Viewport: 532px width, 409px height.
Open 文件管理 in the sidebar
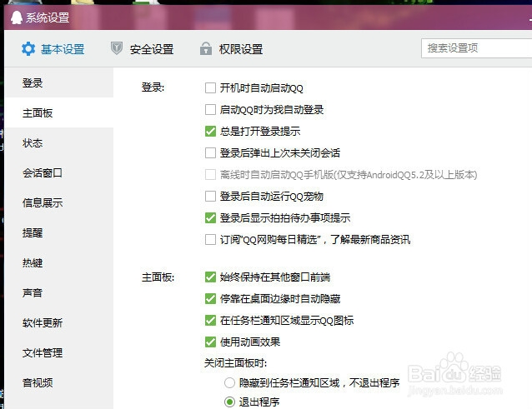coord(59,352)
